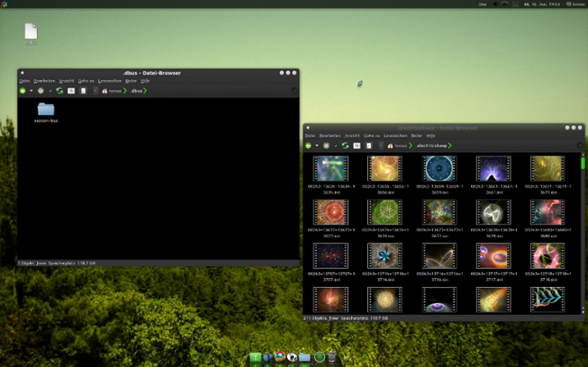The image size is (588, 367).
Task: Open Ansicht menu in .dbus window
Action: coord(66,81)
